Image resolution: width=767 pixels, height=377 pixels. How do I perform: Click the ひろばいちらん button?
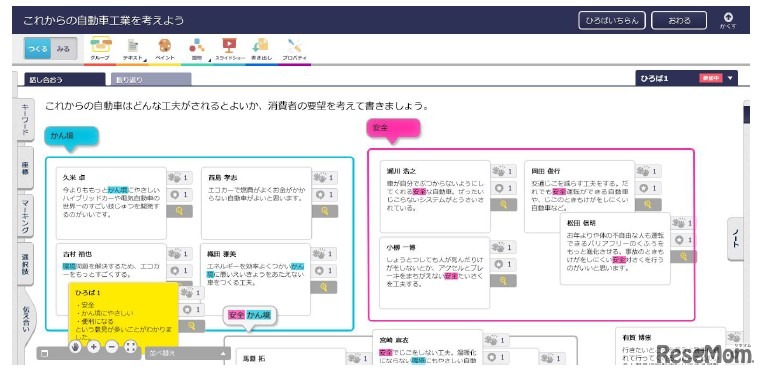[611, 21]
